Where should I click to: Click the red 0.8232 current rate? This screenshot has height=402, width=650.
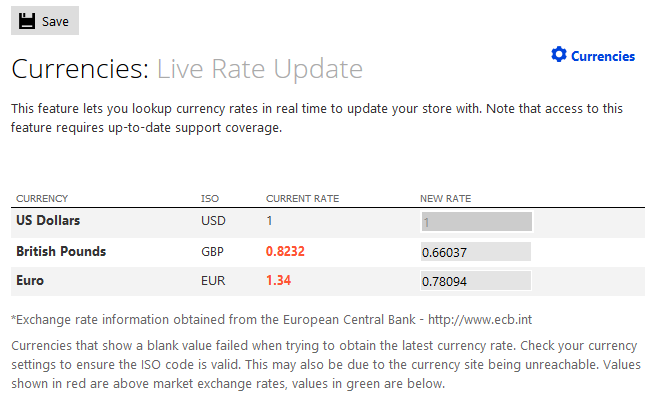[285, 251]
